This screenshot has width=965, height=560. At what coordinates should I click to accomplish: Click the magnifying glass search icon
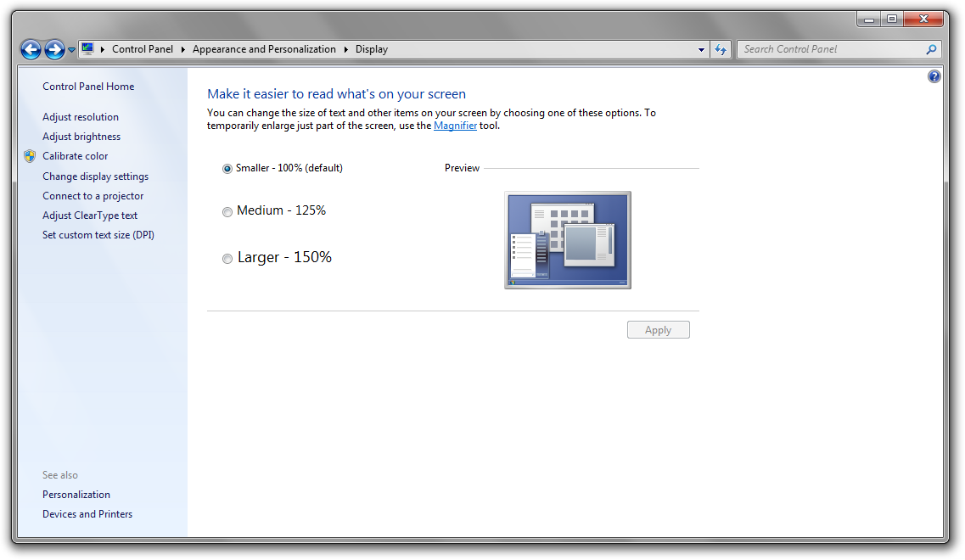point(931,49)
